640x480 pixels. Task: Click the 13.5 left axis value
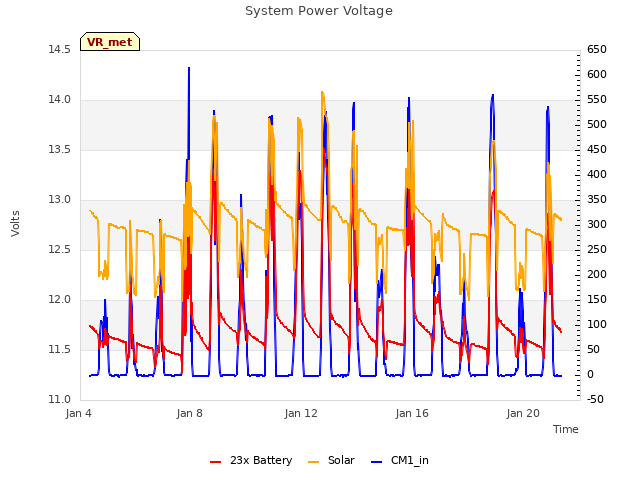[59, 149]
